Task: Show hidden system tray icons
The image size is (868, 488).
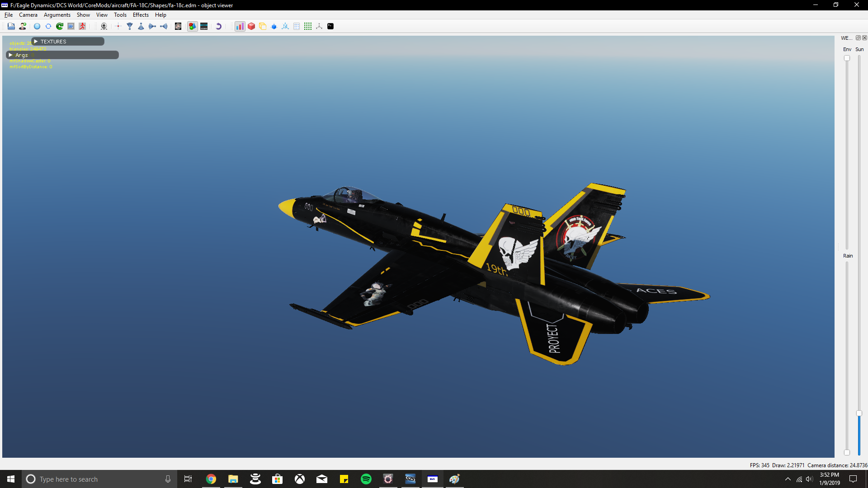Action: [788, 479]
